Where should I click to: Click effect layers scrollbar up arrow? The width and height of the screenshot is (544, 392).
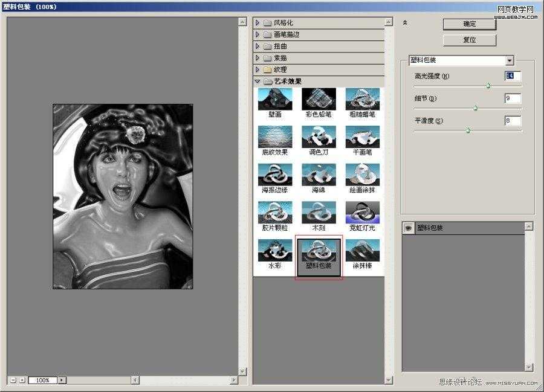point(529,227)
